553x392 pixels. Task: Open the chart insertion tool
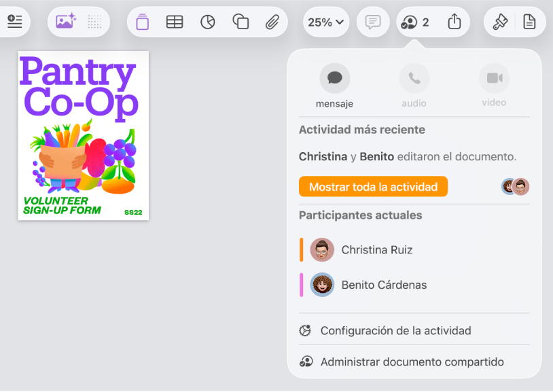point(208,22)
